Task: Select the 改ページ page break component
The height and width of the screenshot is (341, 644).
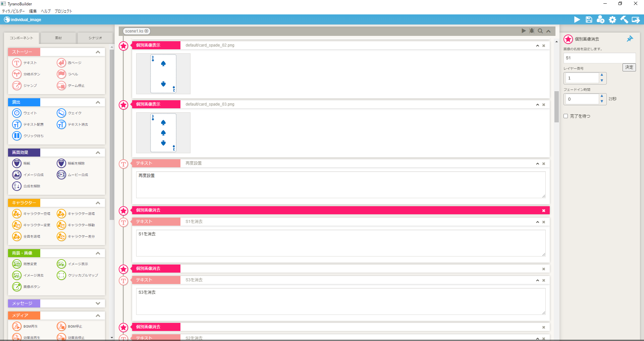Action: [69, 63]
